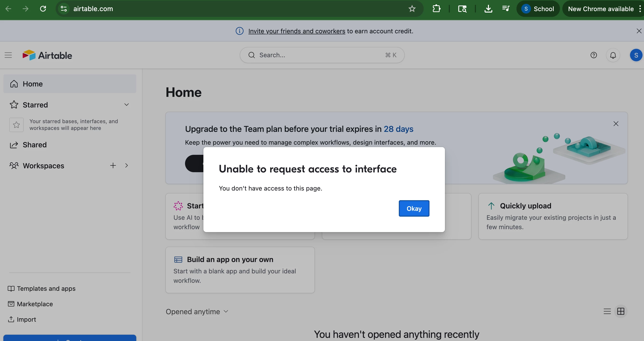Open the help question mark icon
644x341 pixels.
[594, 55]
